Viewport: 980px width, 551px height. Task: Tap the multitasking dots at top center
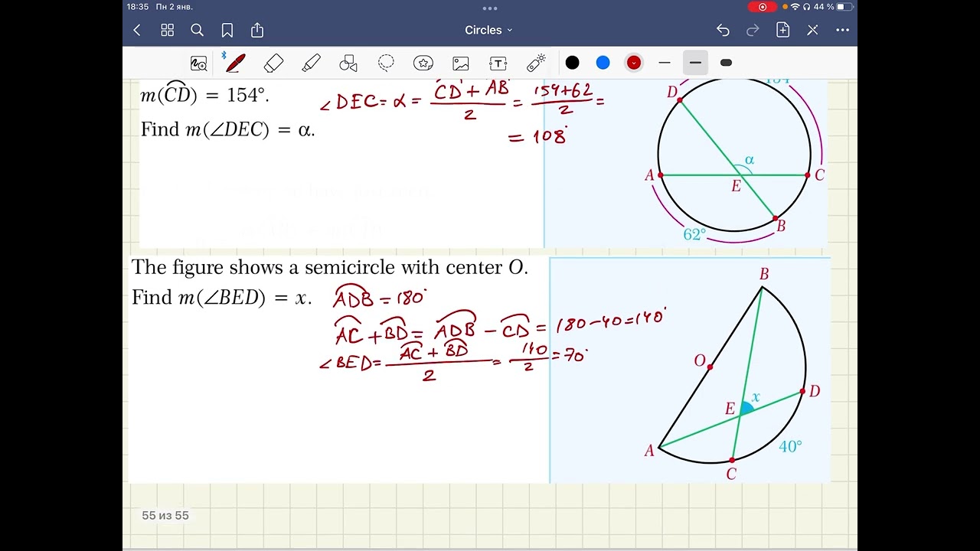(490, 8)
